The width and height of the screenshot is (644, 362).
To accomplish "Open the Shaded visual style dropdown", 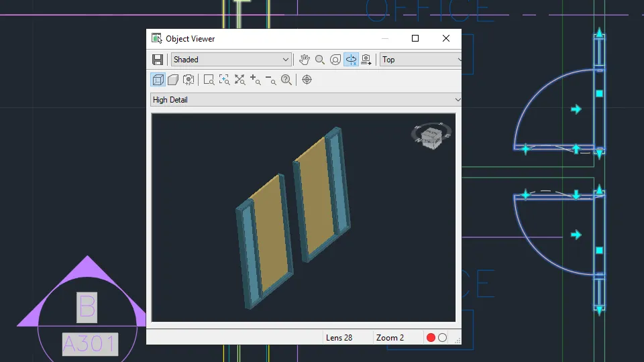I will pyautogui.click(x=231, y=60).
